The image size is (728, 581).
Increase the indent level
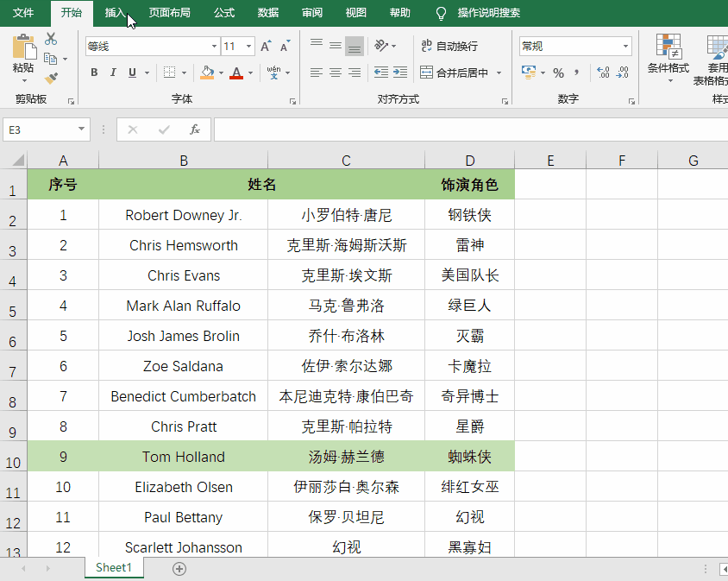click(x=399, y=72)
